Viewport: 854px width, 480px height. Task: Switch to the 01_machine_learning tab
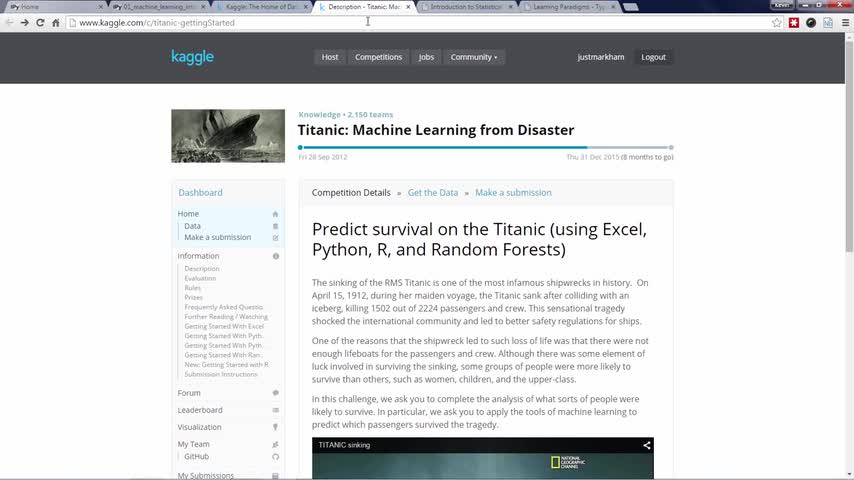(158, 7)
